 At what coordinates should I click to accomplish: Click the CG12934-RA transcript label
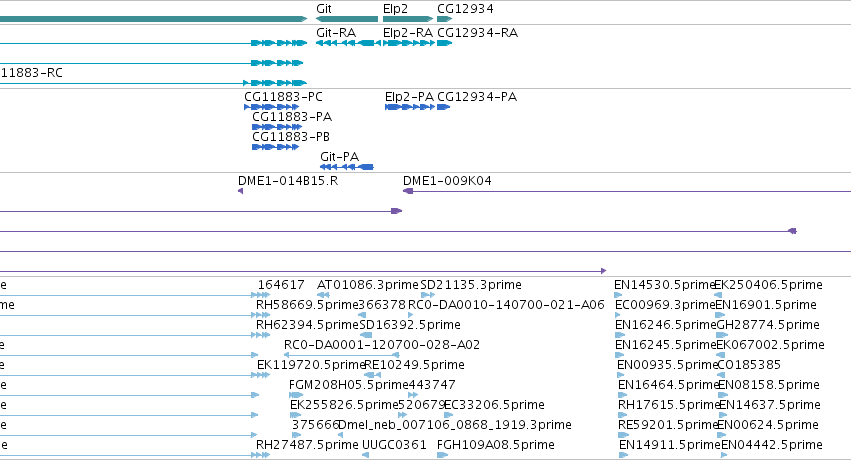[478, 33]
